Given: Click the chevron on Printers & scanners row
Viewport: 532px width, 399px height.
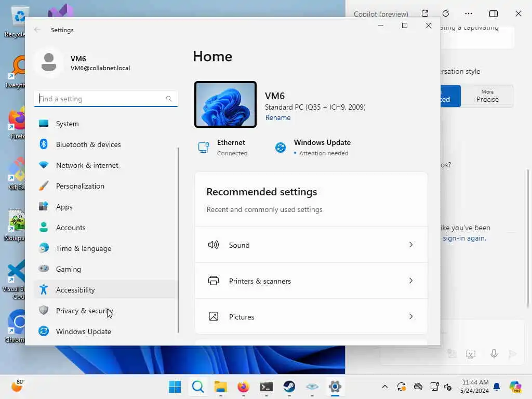Looking at the screenshot, I should pos(411,281).
